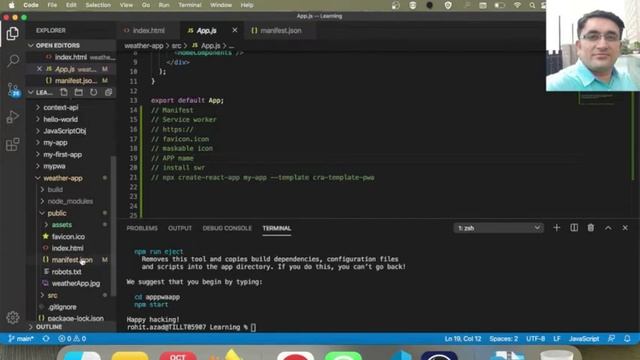Open the Explorer view in activity bar

[13, 33]
